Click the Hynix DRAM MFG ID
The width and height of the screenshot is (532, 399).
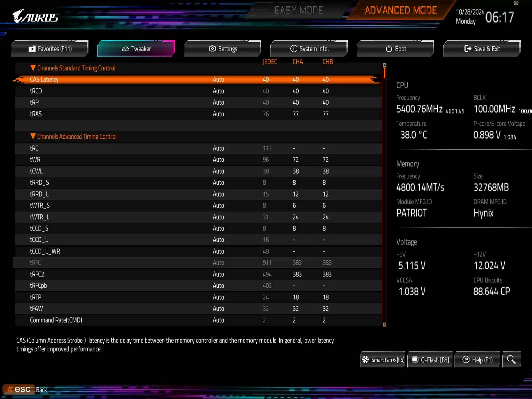(483, 213)
